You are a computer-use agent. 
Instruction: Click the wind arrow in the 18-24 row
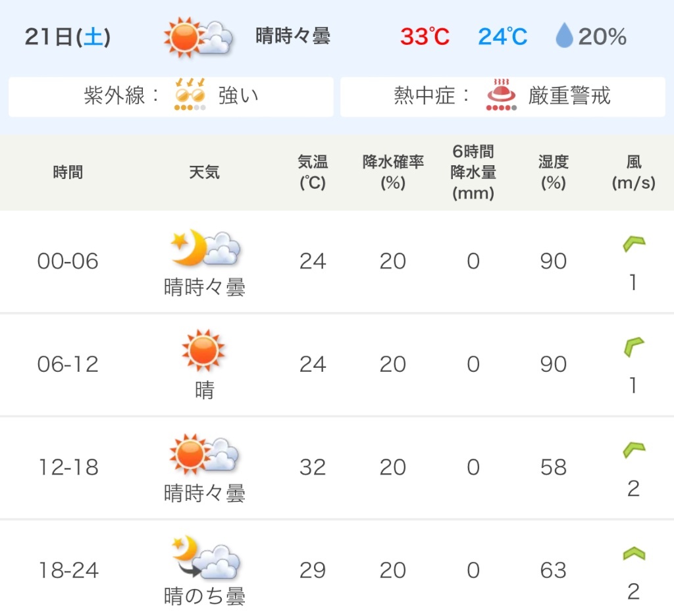click(634, 553)
